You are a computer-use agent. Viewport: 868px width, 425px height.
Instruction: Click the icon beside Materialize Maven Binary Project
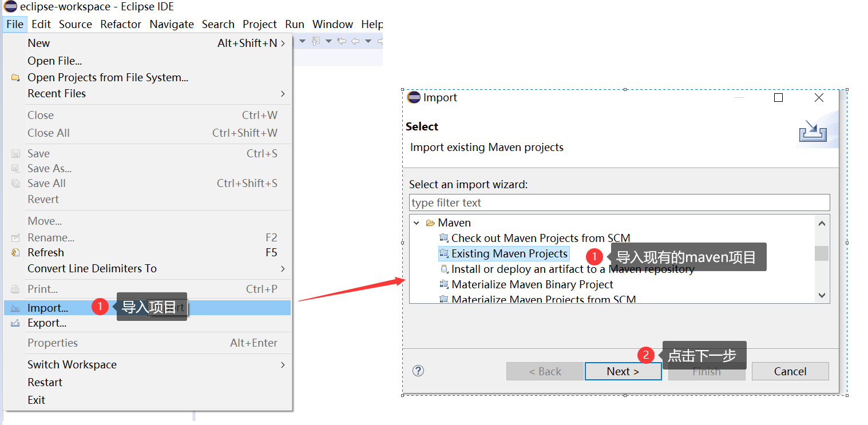click(444, 284)
